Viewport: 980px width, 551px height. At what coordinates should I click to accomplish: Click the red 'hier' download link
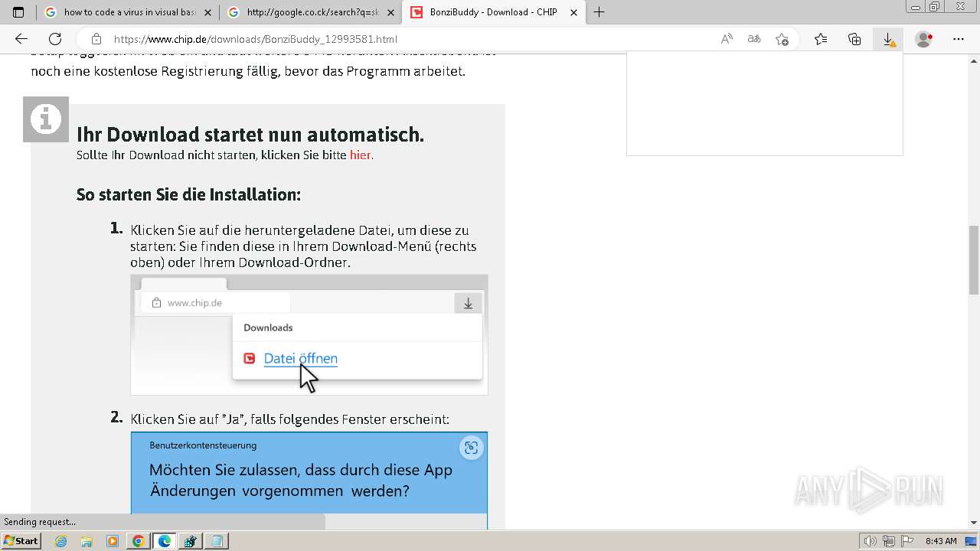[x=360, y=155]
